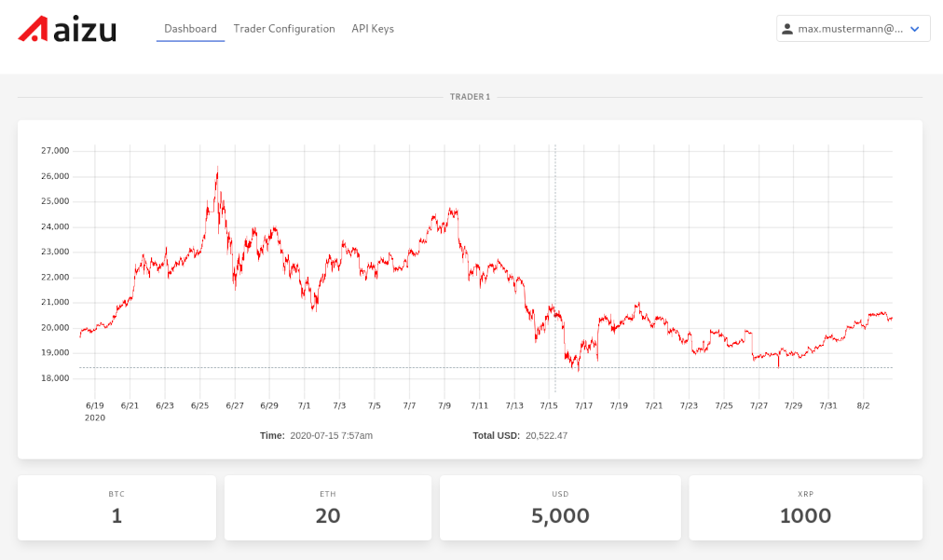
Task: Open the Trader Configuration tab
Action: (x=284, y=29)
